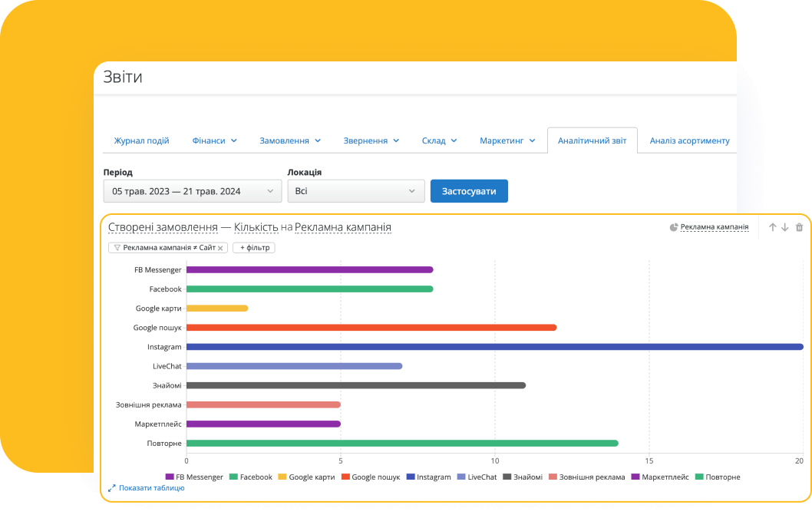Open the Аналіз асортименту tab
The height and width of the screenshot is (528, 812).
coord(689,140)
